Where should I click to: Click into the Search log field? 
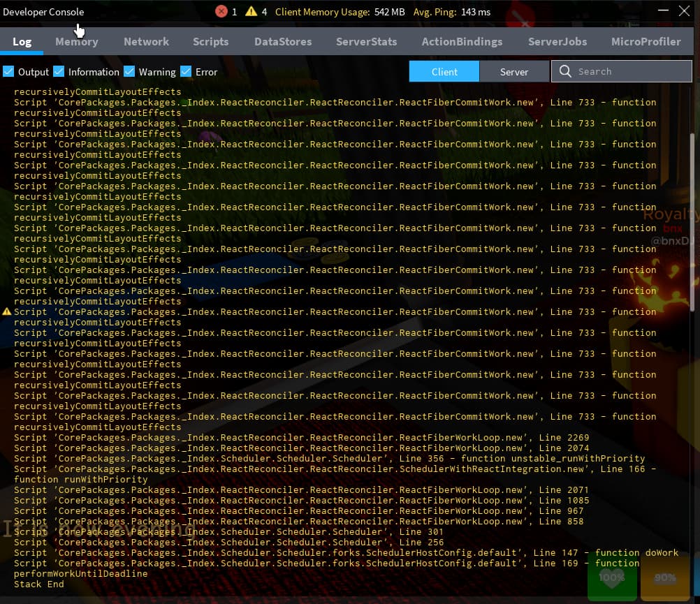coord(622,71)
